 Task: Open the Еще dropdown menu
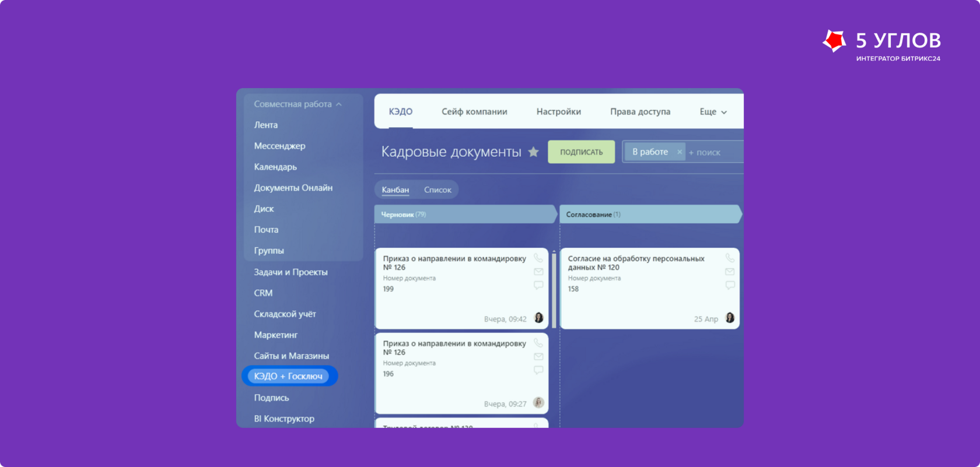[x=713, y=111]
